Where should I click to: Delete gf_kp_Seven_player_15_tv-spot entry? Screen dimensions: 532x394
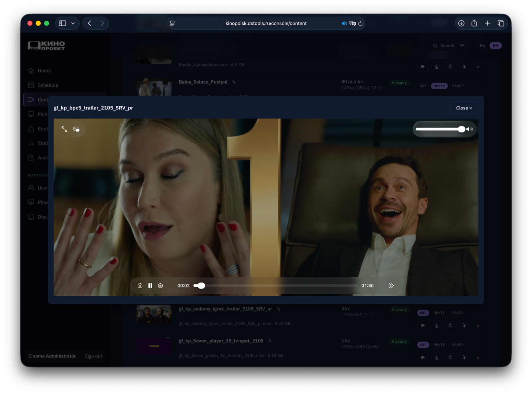pos(478,357)
